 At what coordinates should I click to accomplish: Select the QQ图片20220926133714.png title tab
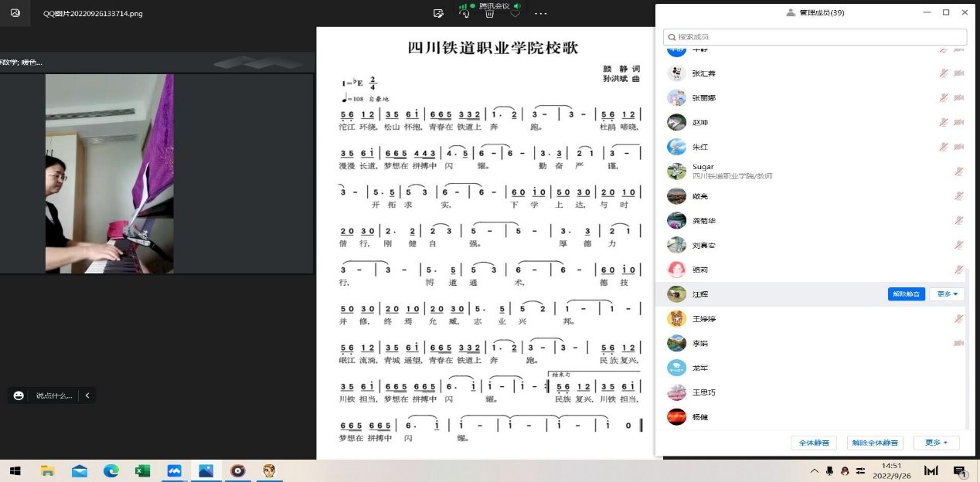[93, 14]
